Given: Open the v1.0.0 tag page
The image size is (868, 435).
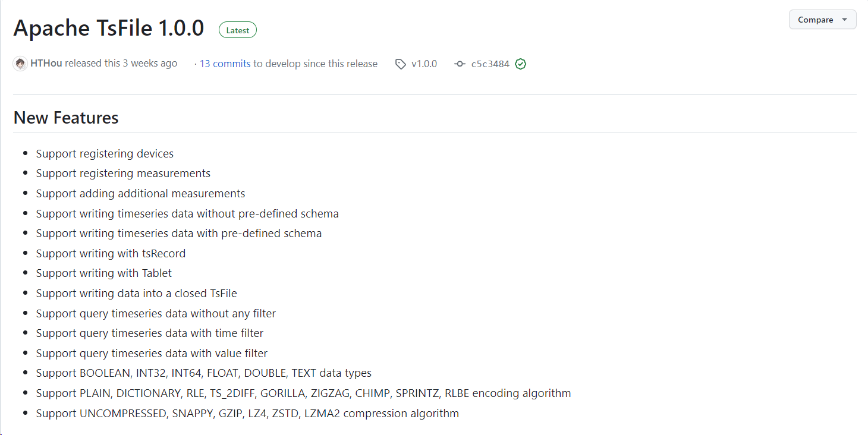Looking at the screenshot, I should 422,64.
